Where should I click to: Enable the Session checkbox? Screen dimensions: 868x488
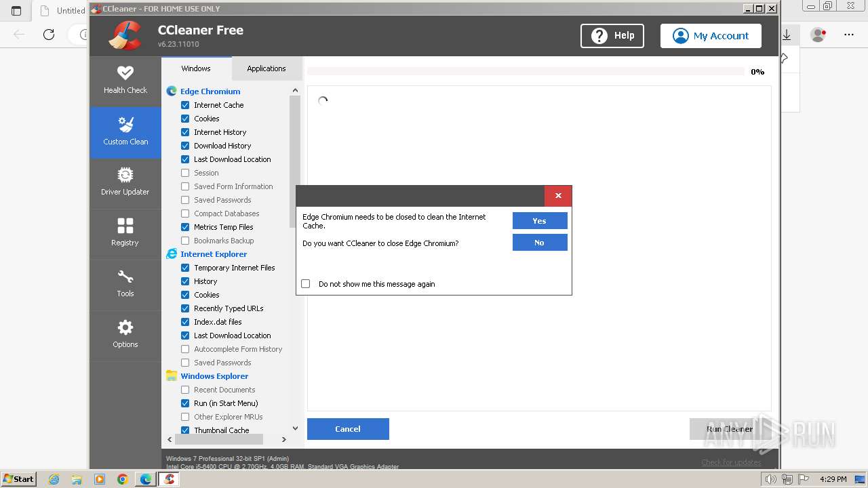185,173
